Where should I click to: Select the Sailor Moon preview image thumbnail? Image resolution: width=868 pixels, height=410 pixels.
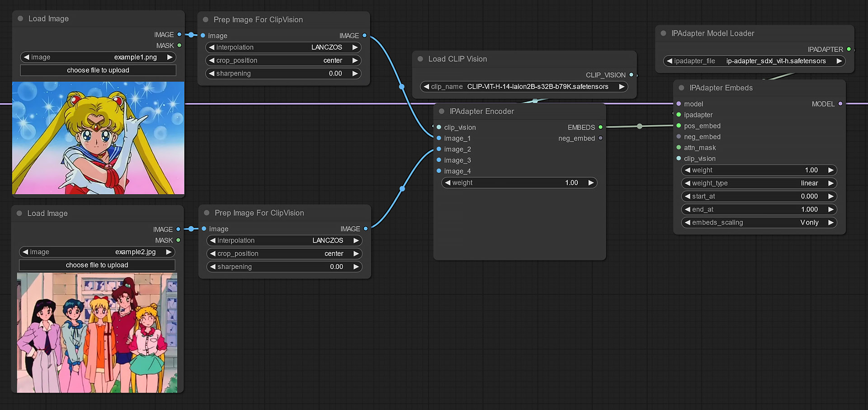point(98,138)
